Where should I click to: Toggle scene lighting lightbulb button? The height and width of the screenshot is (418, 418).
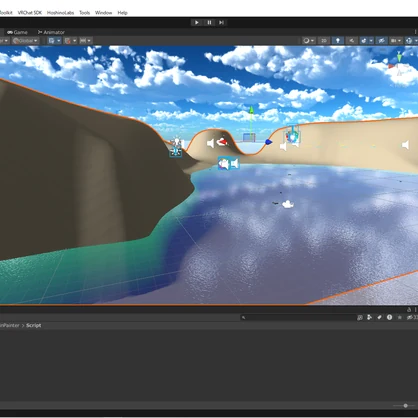338,41
